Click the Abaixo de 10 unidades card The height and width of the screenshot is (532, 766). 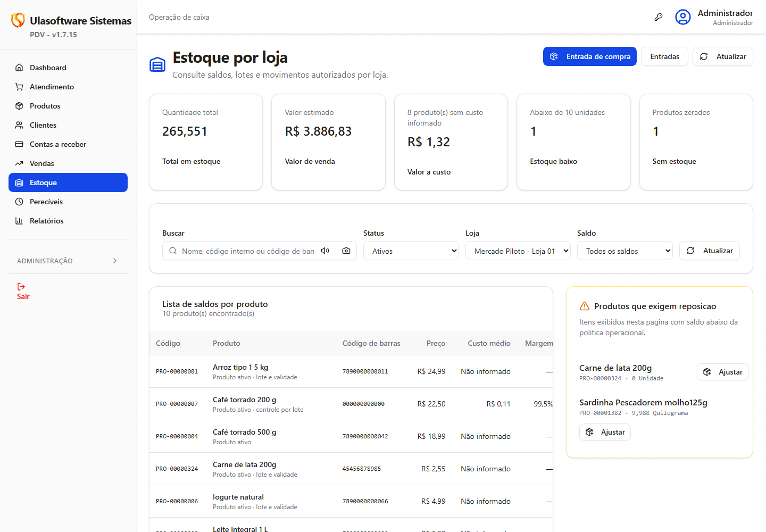coord(573,142)
